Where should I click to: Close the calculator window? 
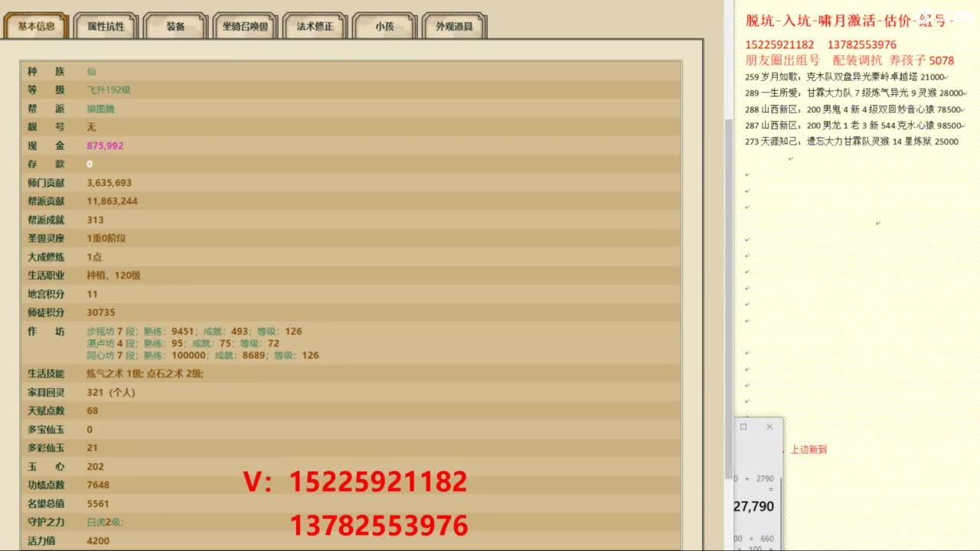769,427
